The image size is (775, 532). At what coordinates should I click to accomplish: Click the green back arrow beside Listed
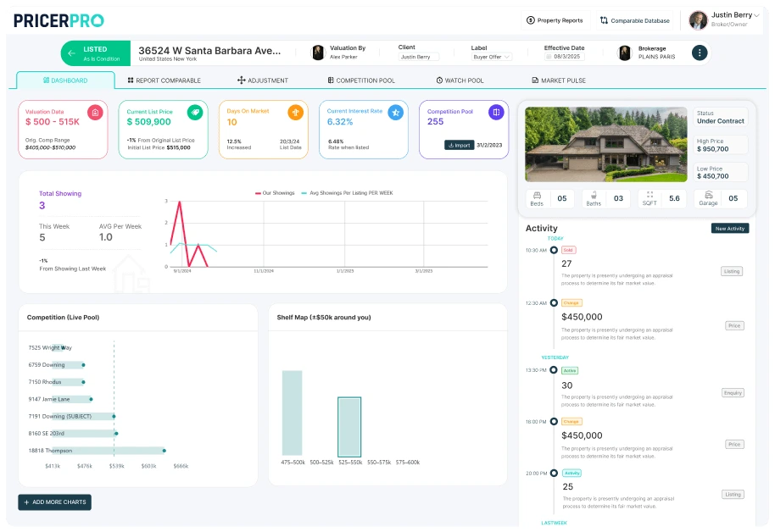[71, 53]
